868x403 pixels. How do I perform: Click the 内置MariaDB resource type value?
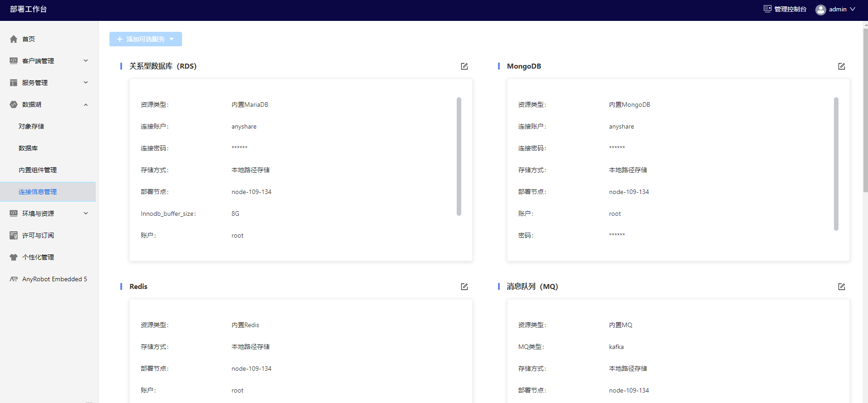[x=250, y=104]
